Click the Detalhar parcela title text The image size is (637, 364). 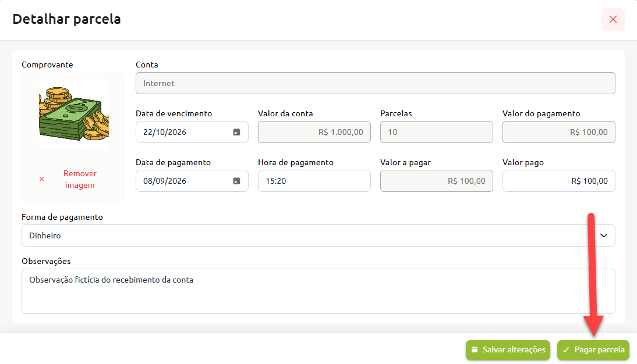66,19
